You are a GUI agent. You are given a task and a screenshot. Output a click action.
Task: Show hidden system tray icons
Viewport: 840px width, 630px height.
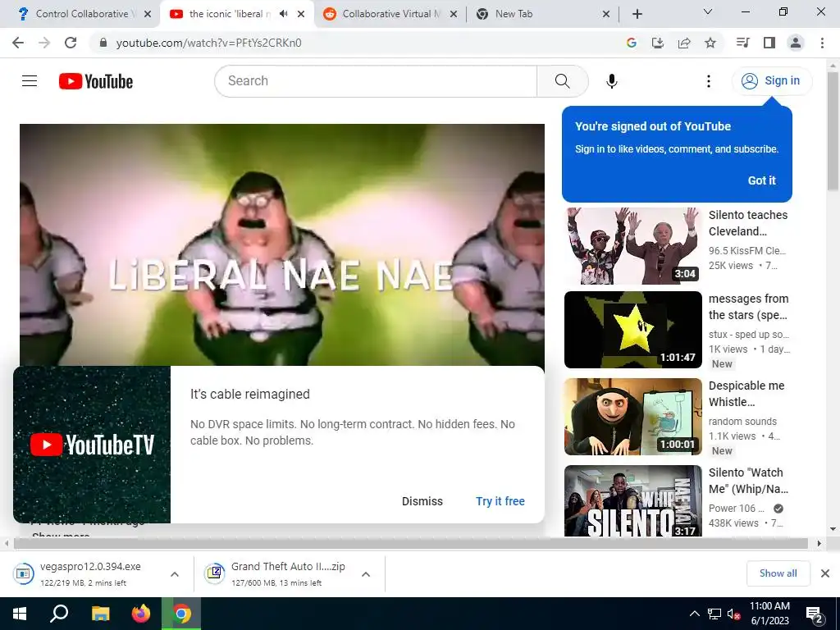(x=694, y=614)
